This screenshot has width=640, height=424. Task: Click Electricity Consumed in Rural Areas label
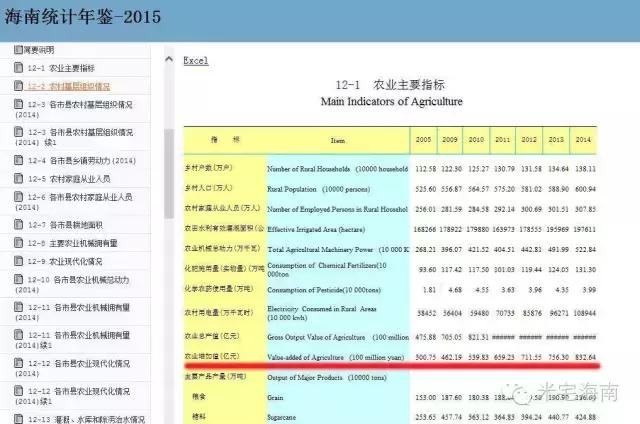point(322,313)
